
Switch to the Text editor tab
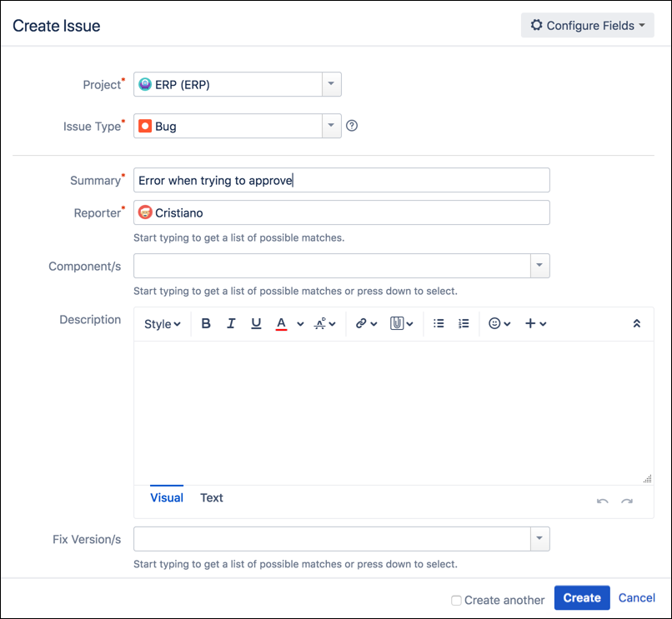[x=212, y=497]
